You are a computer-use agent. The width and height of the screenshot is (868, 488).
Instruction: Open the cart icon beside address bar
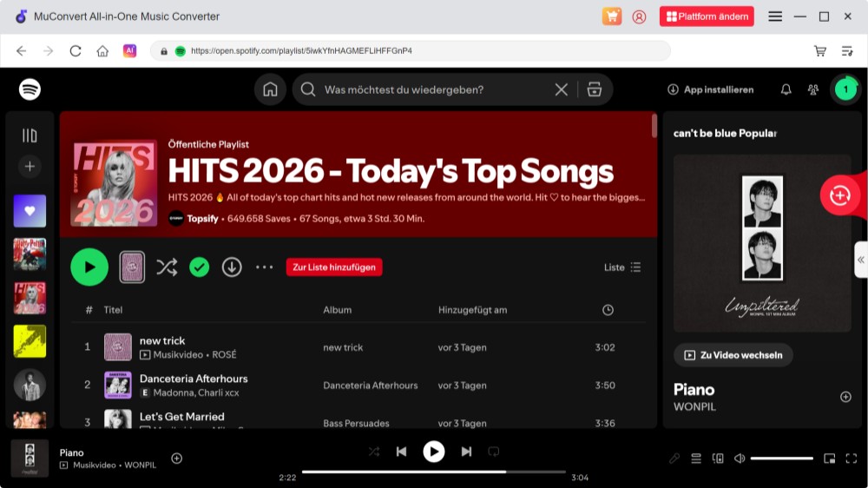[820, 51]
